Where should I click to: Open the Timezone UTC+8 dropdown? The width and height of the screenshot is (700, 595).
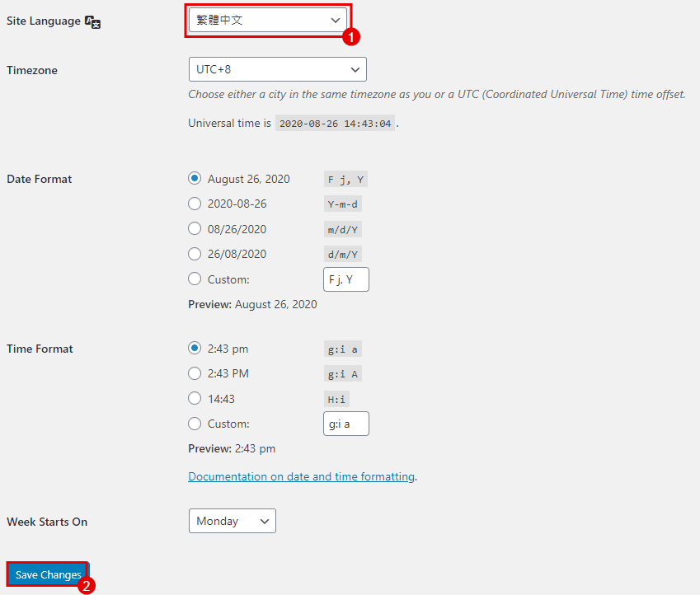tap(277, 69)
